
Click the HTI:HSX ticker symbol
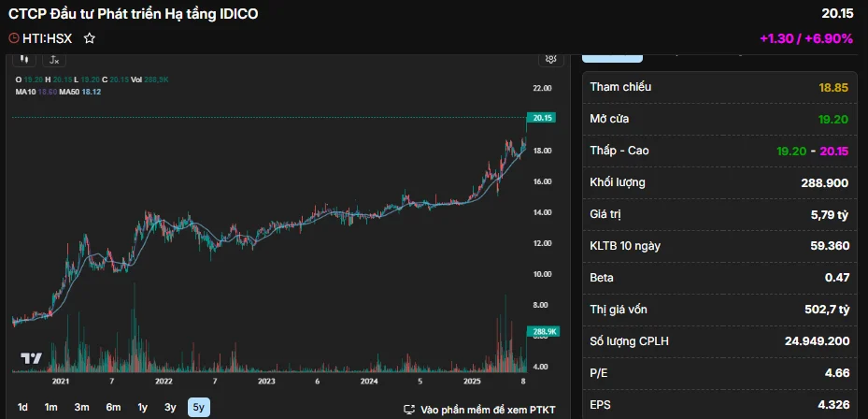(x=47, y=38)
